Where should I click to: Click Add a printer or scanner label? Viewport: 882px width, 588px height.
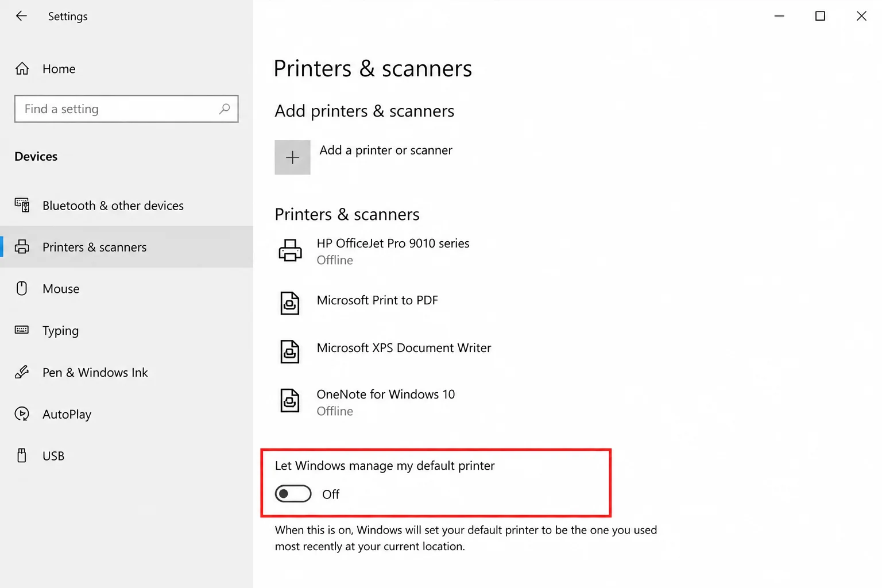click(386, 150)
